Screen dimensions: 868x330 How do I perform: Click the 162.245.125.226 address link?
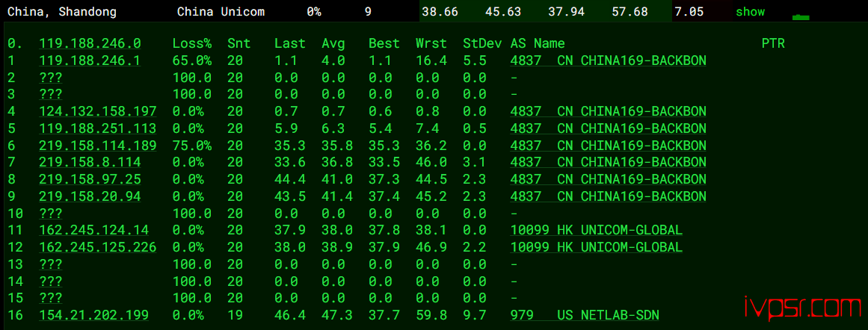98,247
